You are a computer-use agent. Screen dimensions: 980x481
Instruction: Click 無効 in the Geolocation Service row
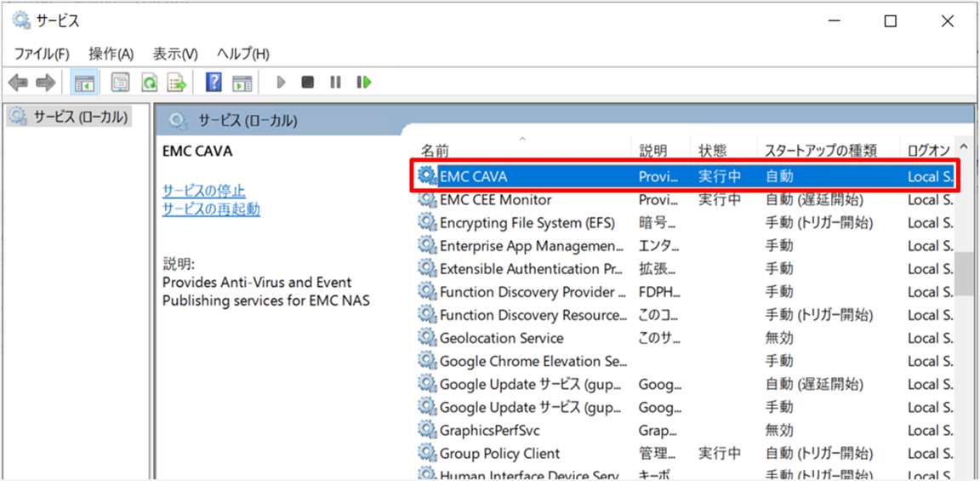tap(779, 338)
